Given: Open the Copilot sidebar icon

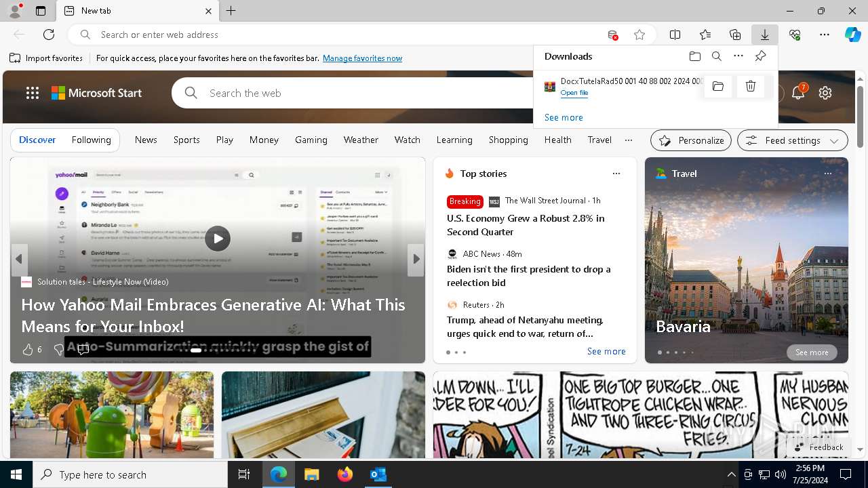Looking at the screenshot, I should pyautogui.click(x=853, y=35).
